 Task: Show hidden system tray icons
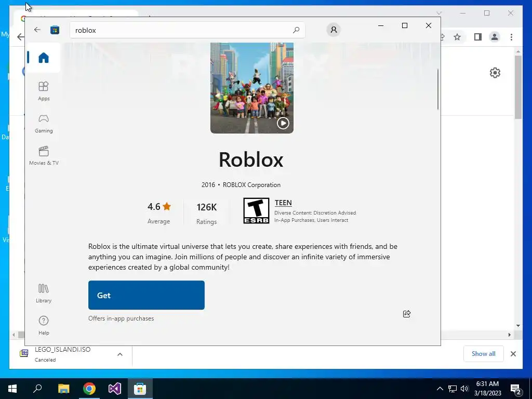(440, 389)
